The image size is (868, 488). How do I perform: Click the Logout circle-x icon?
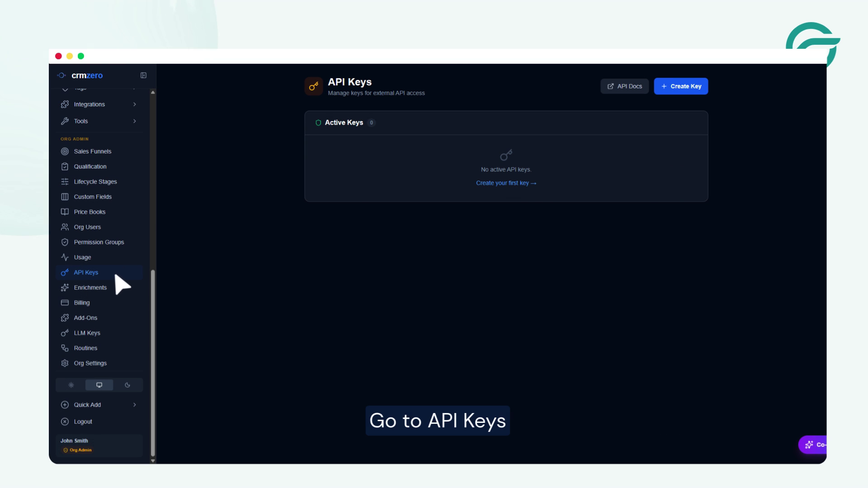[65, 422]
